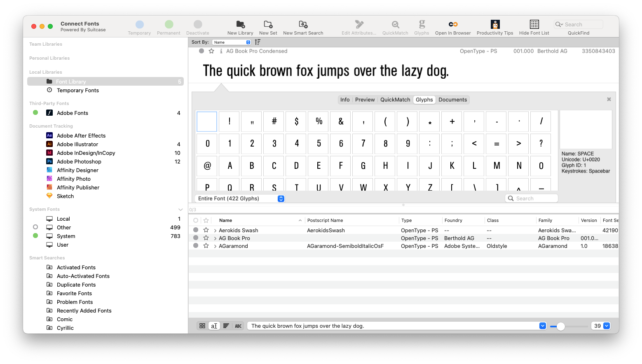Image resolution: width=642 pixels, height=364 pixels.
Task: Toggle activation dot for AG Book Pro Condensed
Action: (202, 51)
